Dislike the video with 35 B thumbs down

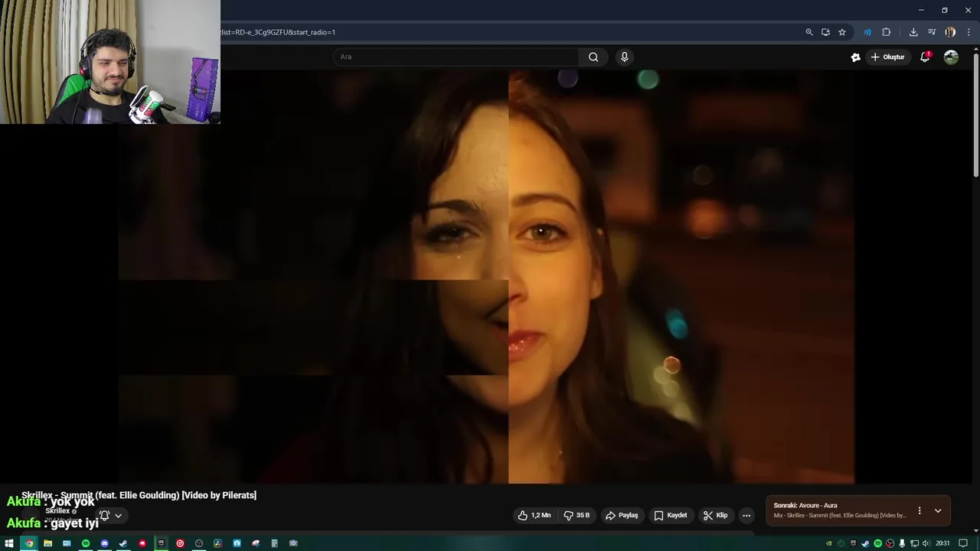click(x=577, y=515)
